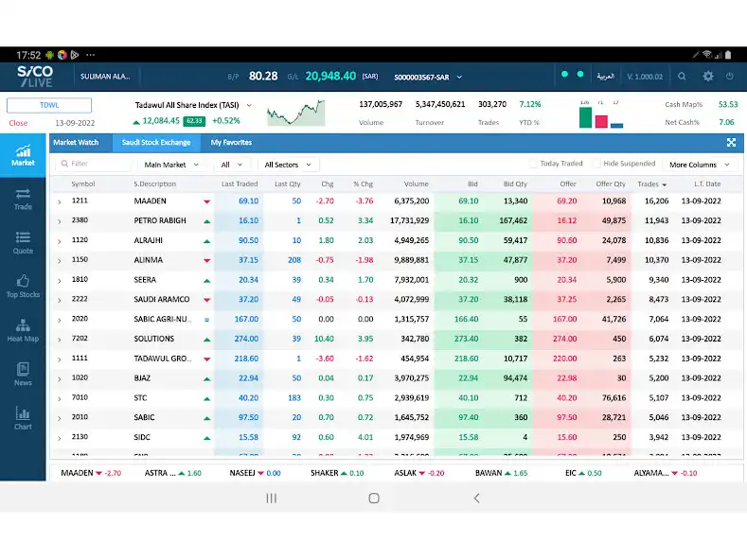Click the TDWL exchange button
The image size is (747, 560).
pyautogui.click(x=49, y=106)
